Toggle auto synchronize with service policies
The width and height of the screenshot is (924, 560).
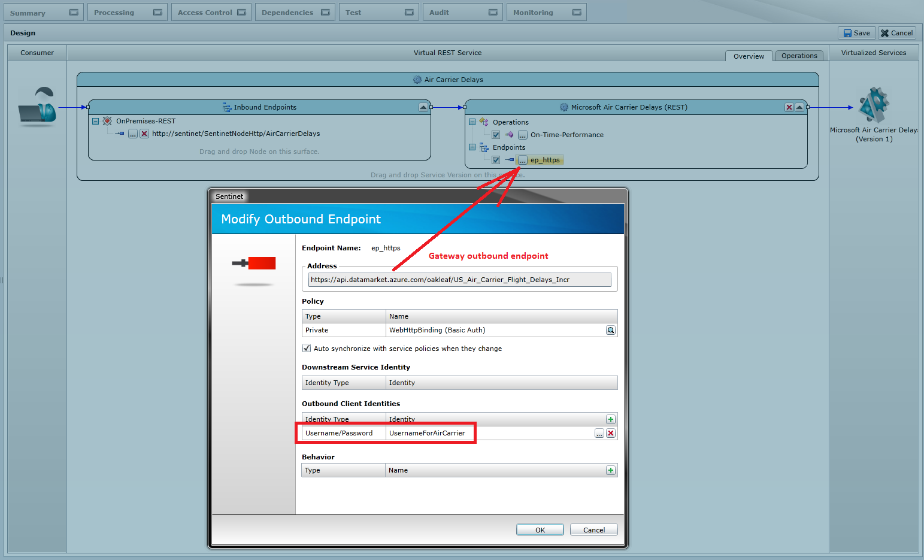click(x=307, y=348)
